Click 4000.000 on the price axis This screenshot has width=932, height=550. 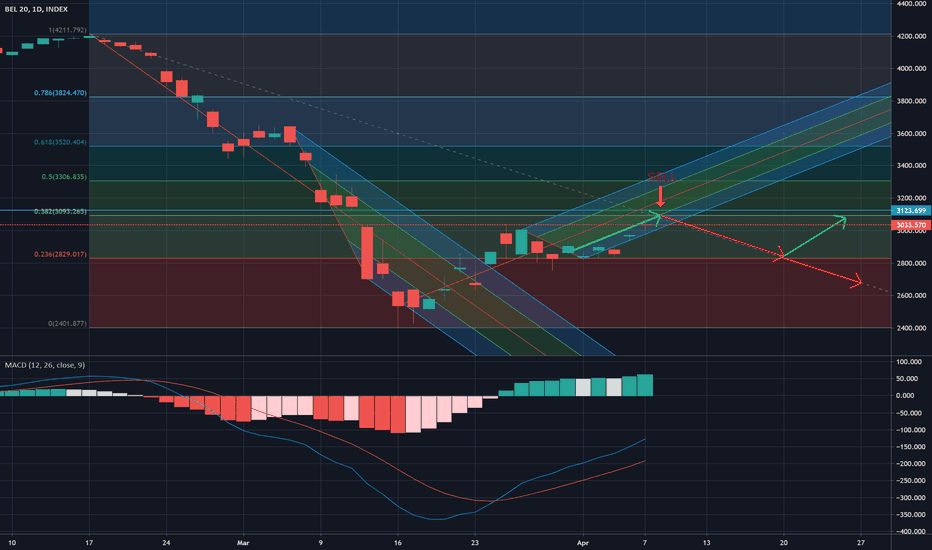[912, 68]
